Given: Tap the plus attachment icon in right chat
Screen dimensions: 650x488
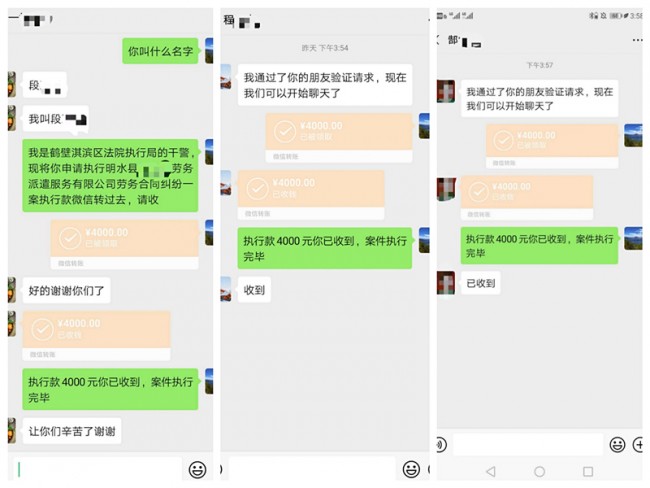Looking at the screenshot, I should 638,444.
